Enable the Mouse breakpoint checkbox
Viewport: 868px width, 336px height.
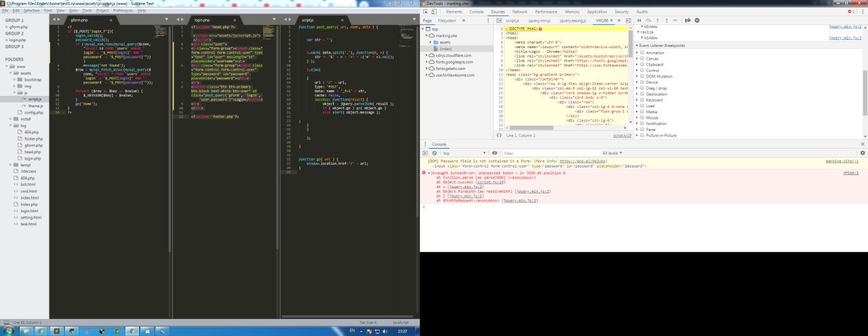click(x=642, y=117)
